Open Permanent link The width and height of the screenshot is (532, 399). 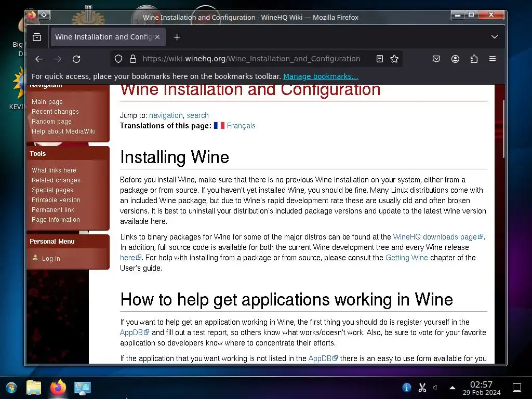coord(53,209)
